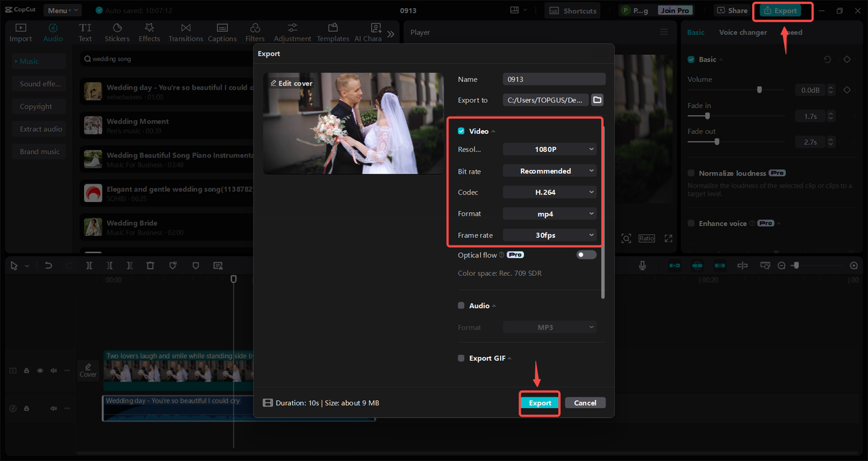The image size is (868, 461).
Task: Click the marker shield icon in timeline toolbar
Action: coord(196,266)
